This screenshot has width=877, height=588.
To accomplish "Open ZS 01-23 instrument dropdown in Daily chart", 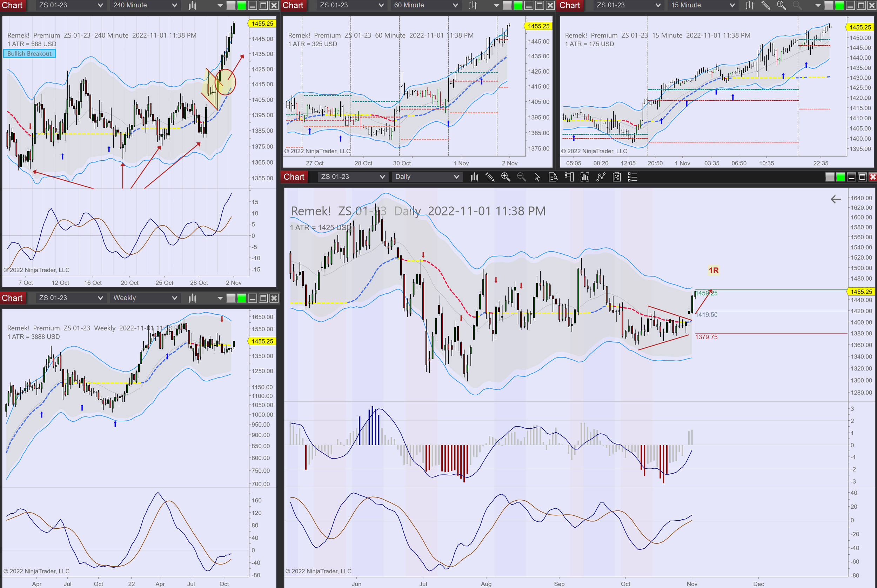I will tap(353, 176).
